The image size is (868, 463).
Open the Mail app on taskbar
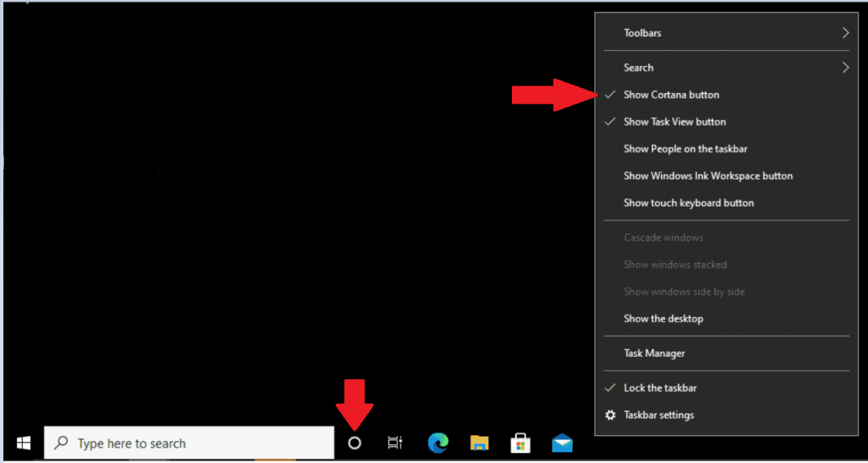tap(562, 443)
